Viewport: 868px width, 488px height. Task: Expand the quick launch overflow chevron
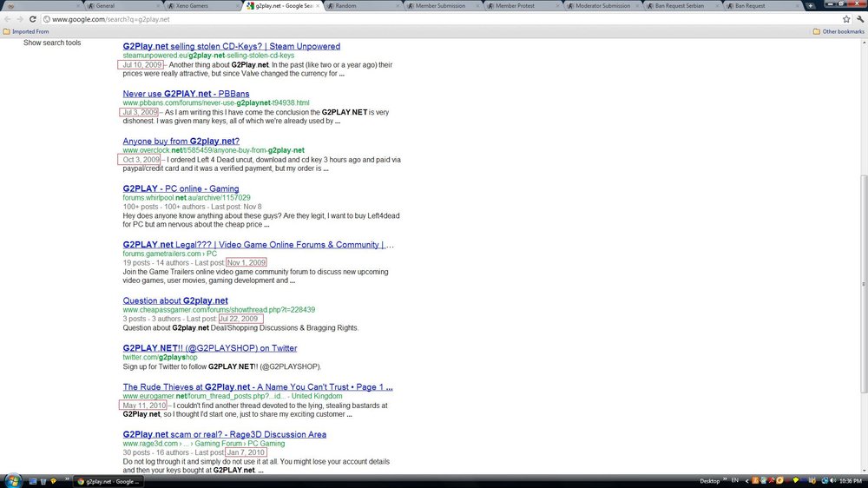[67, 479]
